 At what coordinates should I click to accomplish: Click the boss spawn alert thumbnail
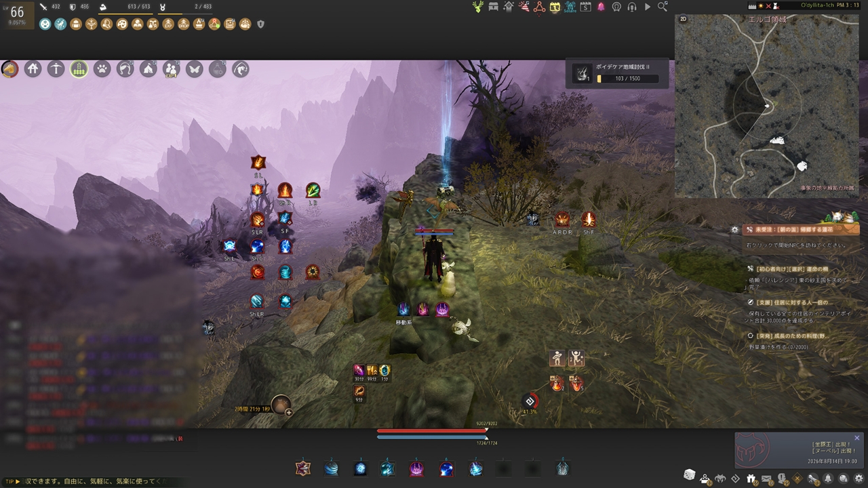(753, 451)
